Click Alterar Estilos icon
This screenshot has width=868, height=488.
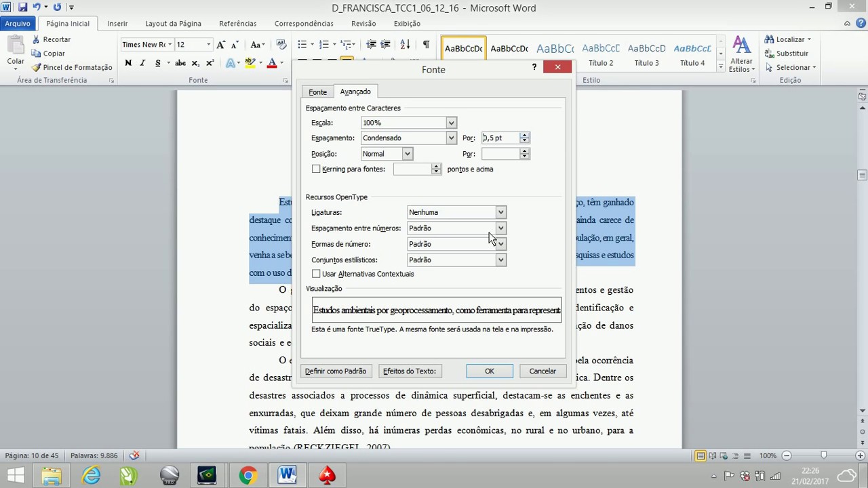point(742,54)
